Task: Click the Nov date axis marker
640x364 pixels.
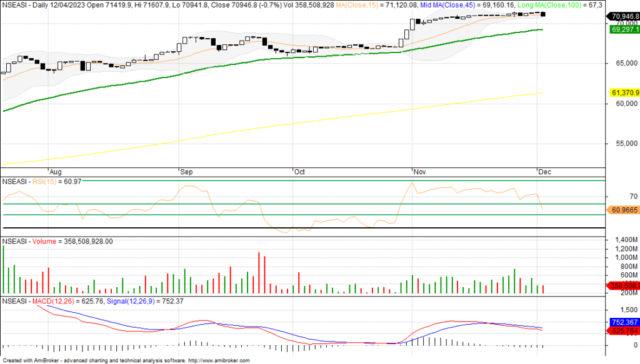Action: (418, 171)
